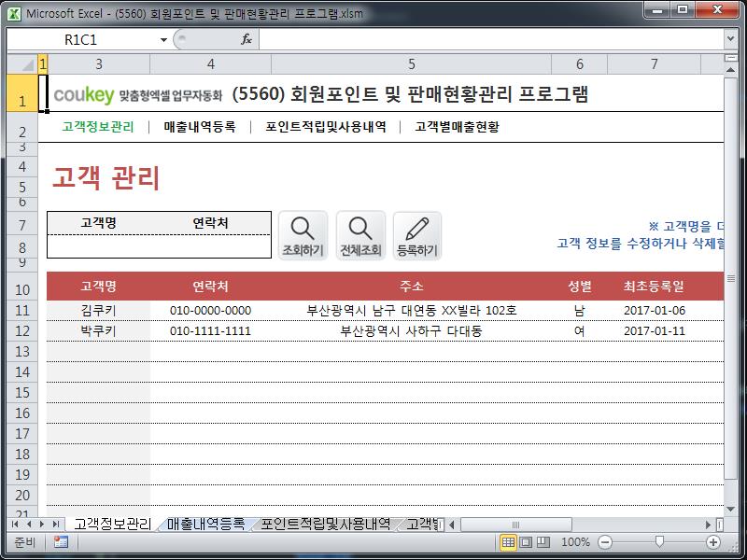Click the 주소 table header

pos(412,287)
